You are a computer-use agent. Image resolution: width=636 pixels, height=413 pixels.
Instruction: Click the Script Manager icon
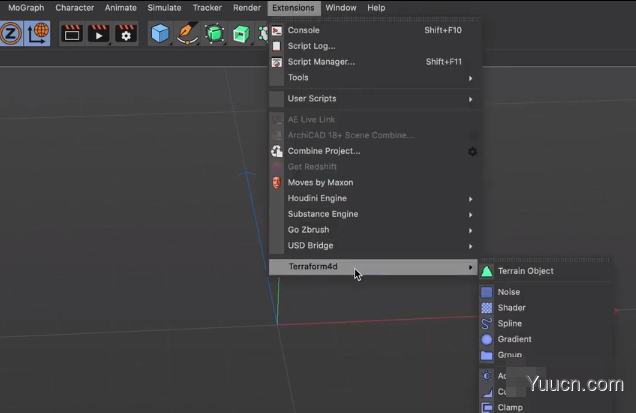click(277, 62)
